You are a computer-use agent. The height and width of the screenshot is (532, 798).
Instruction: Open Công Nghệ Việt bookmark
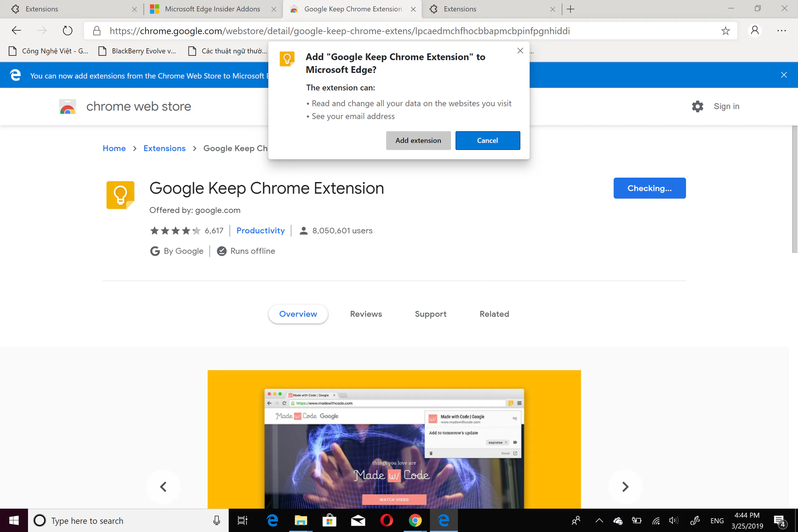[x=49, y=51]
